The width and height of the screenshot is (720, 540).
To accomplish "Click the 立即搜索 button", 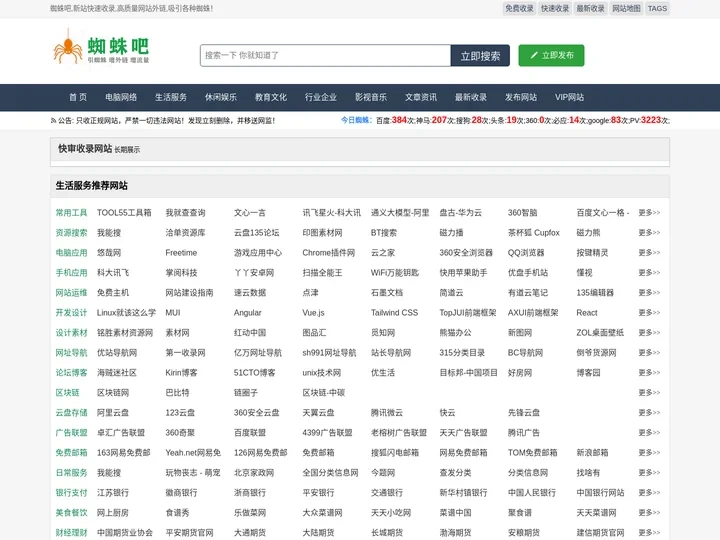I will click(x=480, y=56).
